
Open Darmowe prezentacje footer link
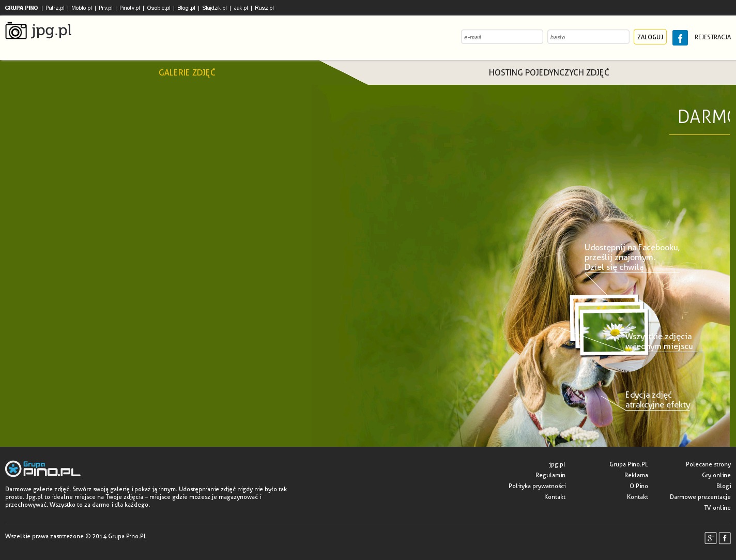[x=700, y=497]
